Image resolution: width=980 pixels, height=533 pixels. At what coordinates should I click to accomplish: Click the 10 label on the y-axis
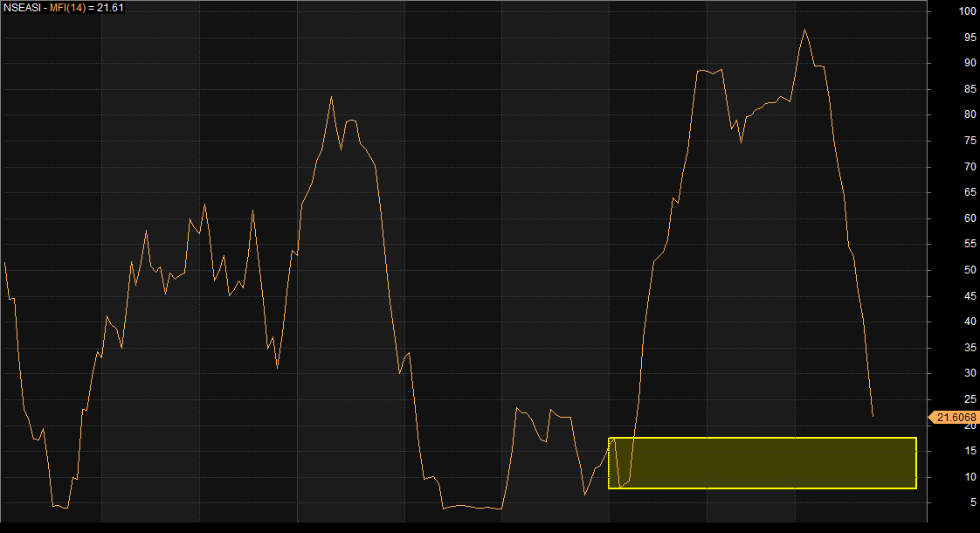click(970, 477)
